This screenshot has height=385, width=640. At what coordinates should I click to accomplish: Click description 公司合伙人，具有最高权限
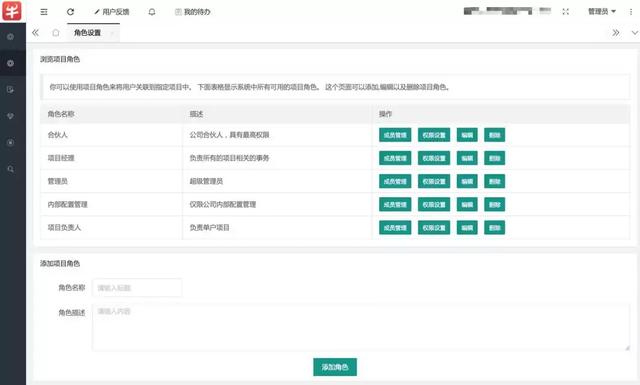[x=229, y=135]
